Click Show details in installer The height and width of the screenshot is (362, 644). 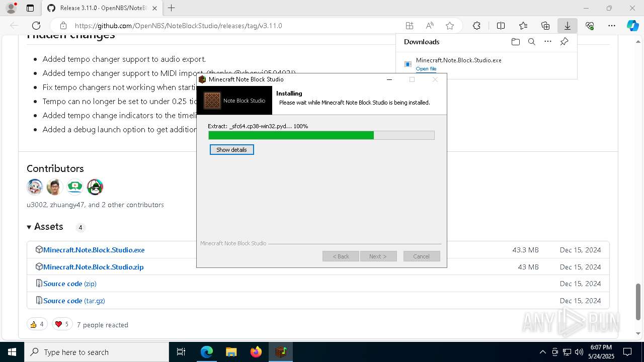point(231,150)
